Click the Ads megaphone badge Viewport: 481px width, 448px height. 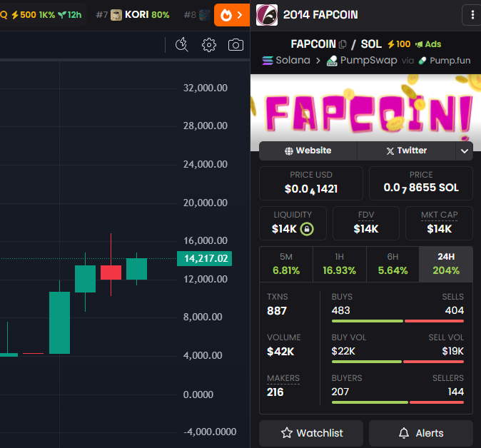(428, 44)
